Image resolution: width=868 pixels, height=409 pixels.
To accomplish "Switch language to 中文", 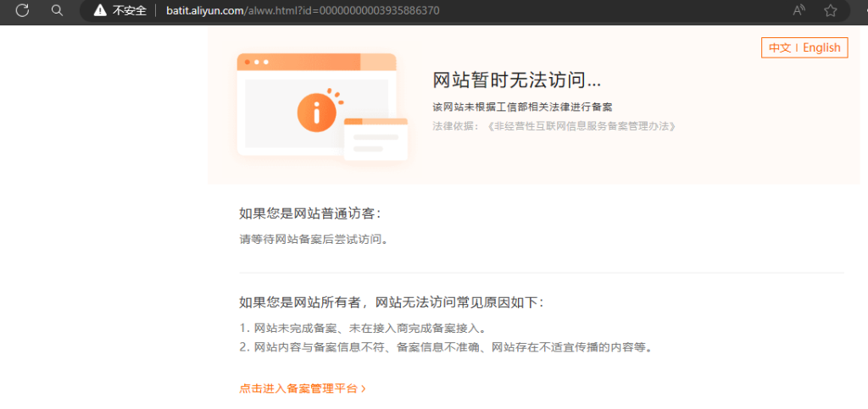I will 779,47.
